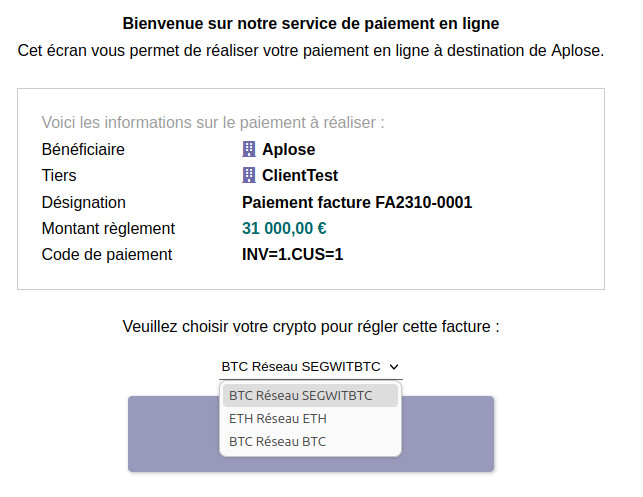Viewport: 643px width, 497px height.
Task: Click the 31 000,00 € amount
Action: click(284, 228)
